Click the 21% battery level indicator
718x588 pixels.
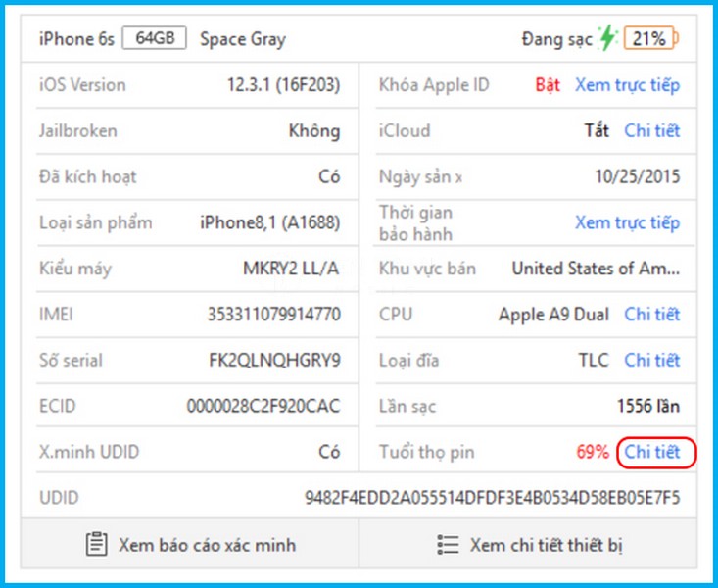click(x=650, y=39)
